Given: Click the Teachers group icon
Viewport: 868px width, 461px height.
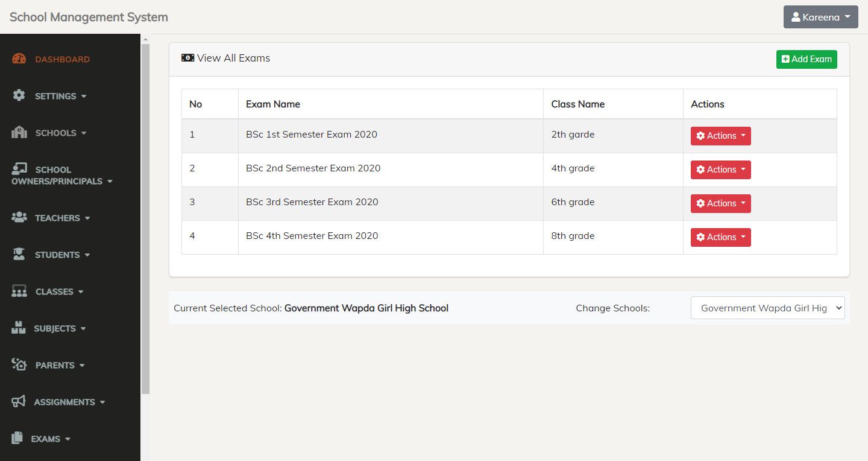Looking at the screenshot, I should 19,217.
